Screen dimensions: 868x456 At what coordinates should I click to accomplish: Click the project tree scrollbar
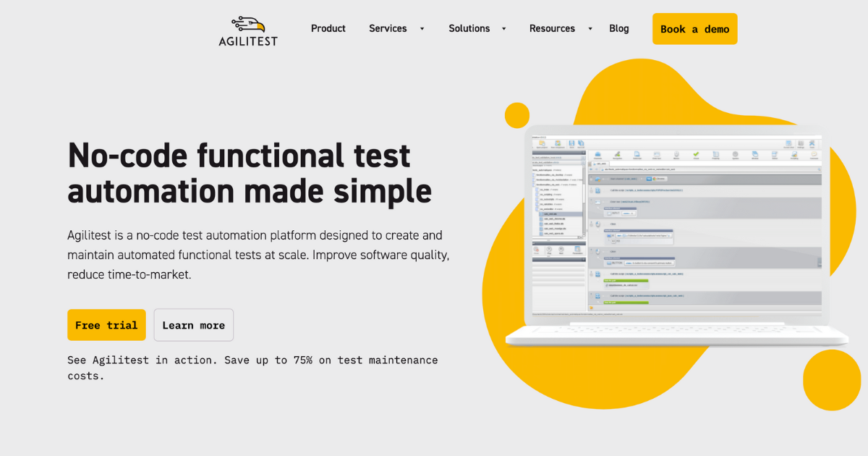584,192
